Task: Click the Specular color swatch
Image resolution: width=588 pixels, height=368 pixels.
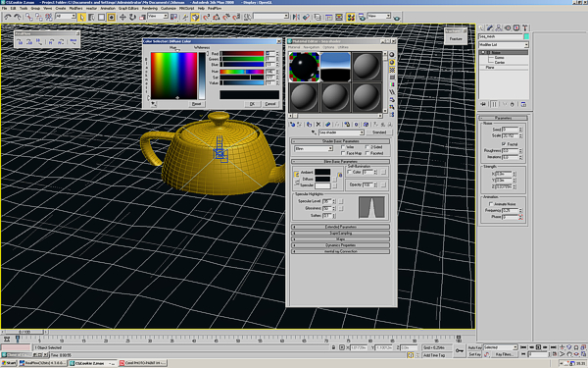Action: point(322,185)
